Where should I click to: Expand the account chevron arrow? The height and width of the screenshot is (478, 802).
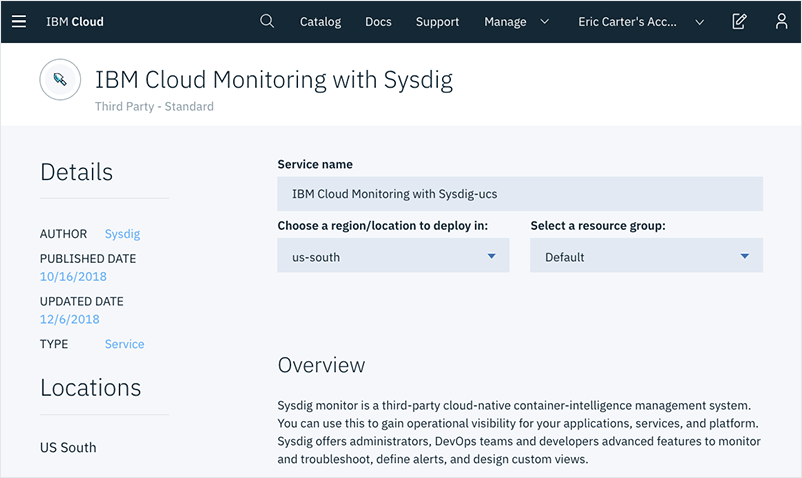point(700,22)
